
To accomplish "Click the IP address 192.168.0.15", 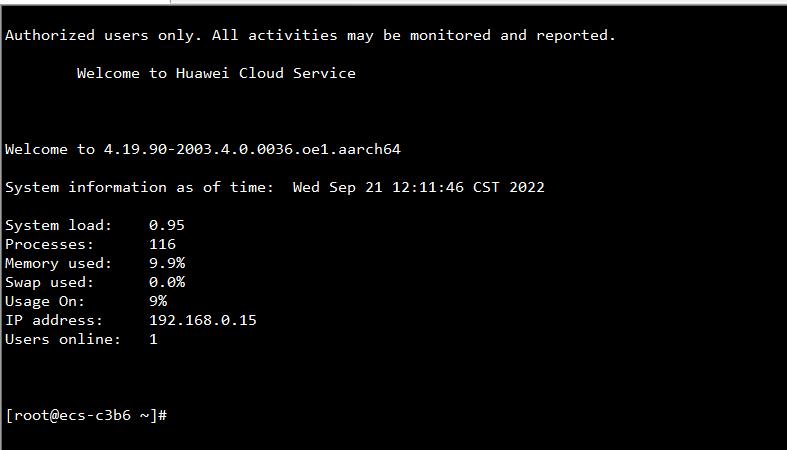I will pos(203,320).
